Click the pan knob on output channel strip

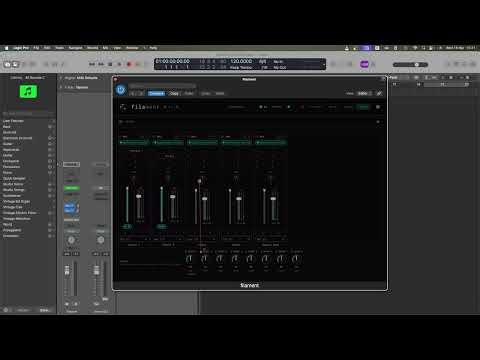101,240
